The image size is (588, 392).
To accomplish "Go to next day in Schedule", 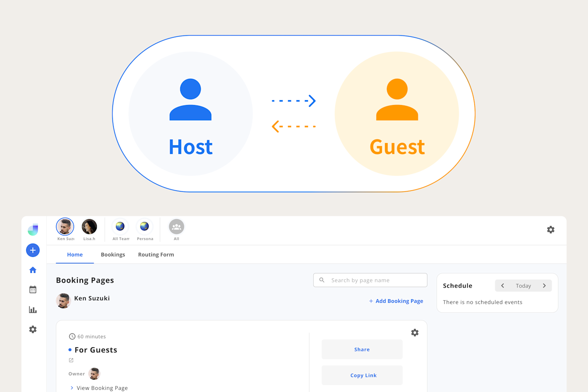I will click(544, 286).
